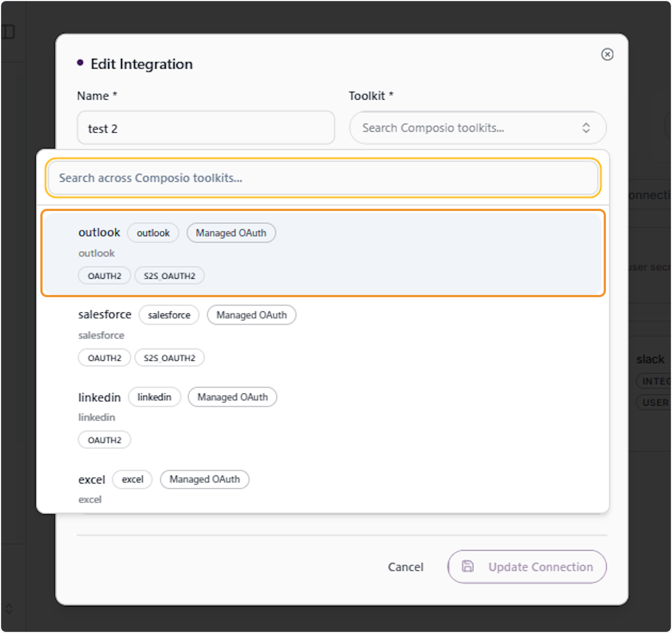The height and width of the screenshot is (633, 672).
Task: Click the linkedin slug badge
Action: 155,397
